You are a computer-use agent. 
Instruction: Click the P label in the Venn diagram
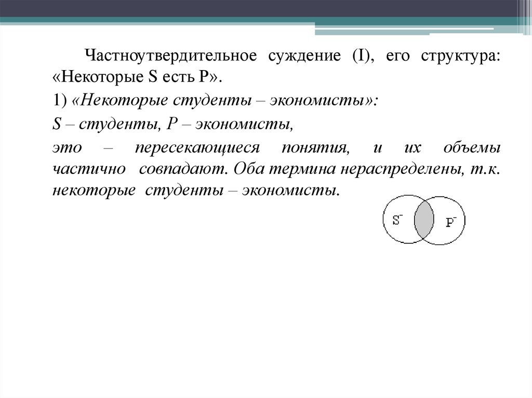451,223
